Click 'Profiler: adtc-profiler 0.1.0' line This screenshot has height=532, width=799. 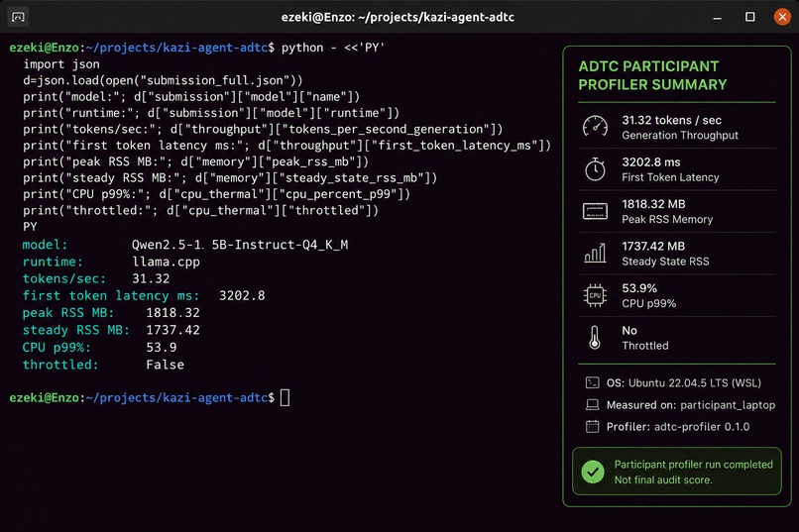click(678, 427)
